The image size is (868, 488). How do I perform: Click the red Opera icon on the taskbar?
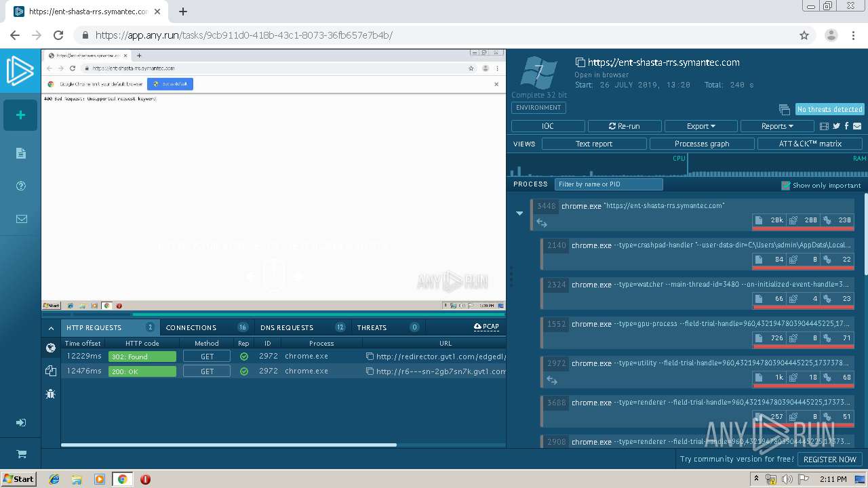(145, 479)
